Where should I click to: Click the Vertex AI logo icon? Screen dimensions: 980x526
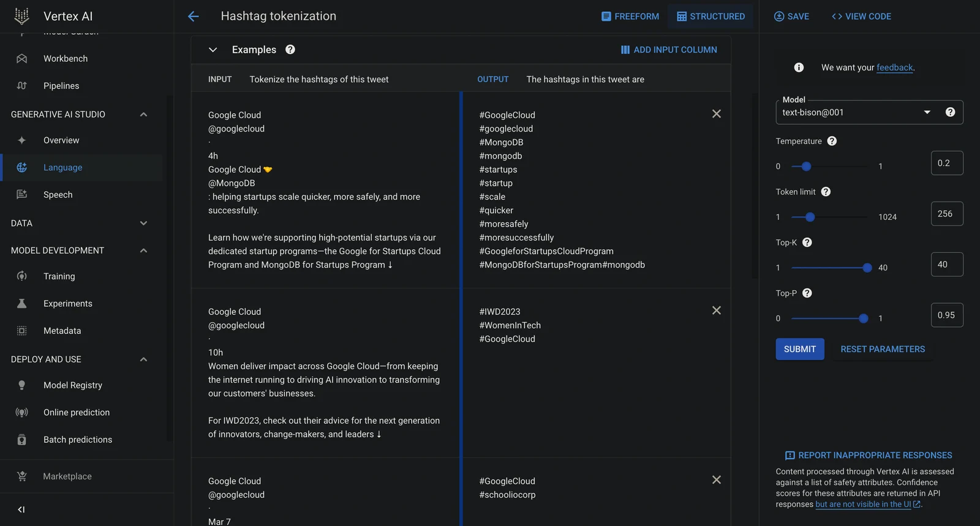[21, 16]
